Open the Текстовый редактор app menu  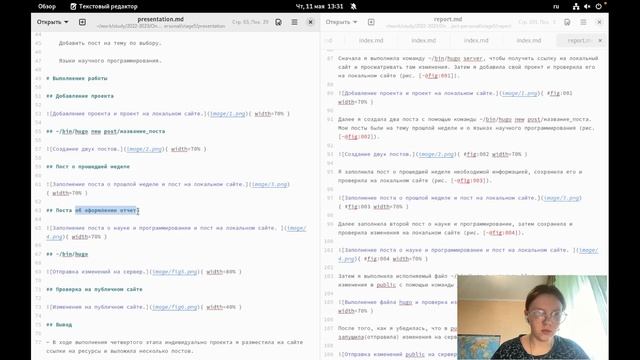[x=104, y=6]
